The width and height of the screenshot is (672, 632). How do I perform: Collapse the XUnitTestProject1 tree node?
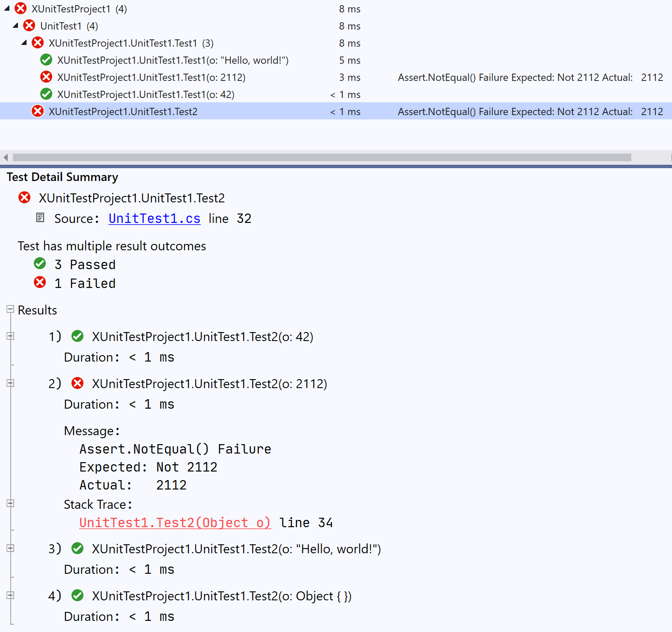pyautogui.click(x=7, y=9)
